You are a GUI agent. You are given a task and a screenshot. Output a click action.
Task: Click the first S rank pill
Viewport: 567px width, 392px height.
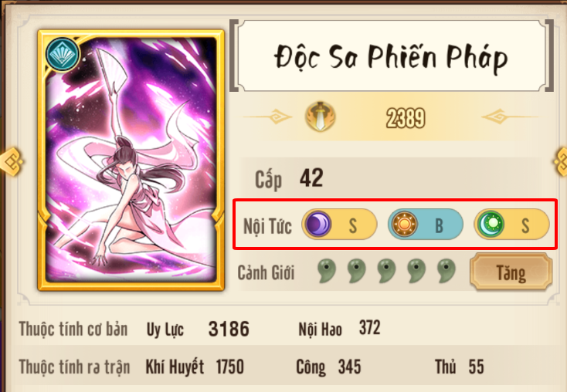pos(339,225)
